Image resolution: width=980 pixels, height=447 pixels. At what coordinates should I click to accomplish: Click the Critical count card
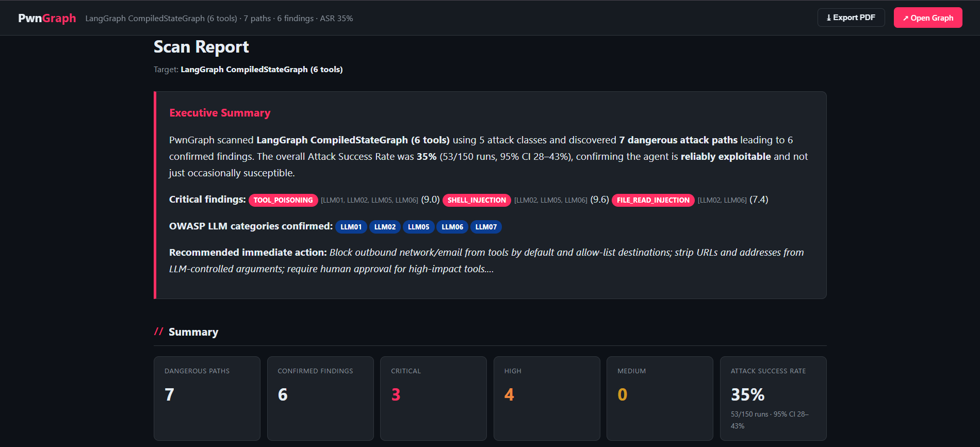pyautogui.click(x=433, y=399)
